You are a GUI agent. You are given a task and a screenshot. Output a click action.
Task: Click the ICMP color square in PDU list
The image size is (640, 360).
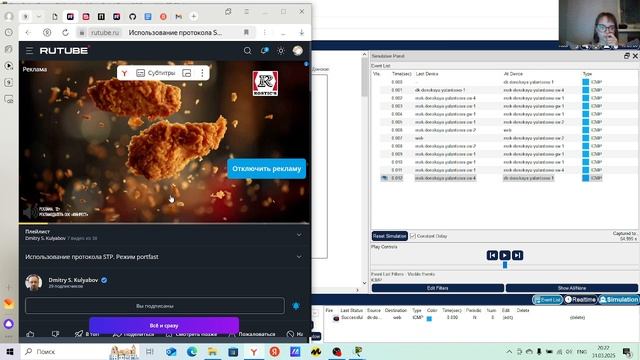point(429,319)
